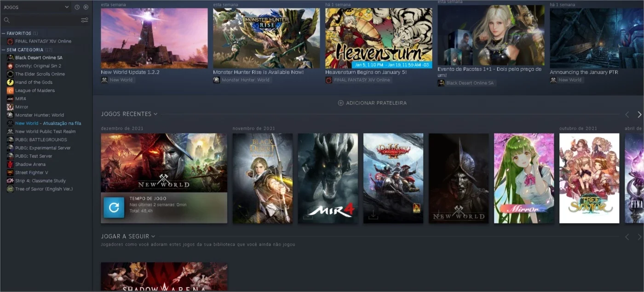
Task: Open dark New World PTR cover
Action: pos(459,178)
